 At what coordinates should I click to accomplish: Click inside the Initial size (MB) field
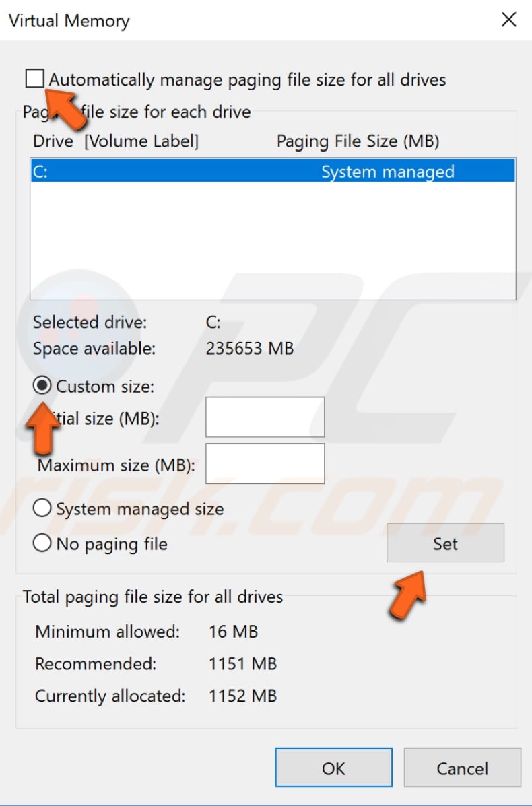265,416
